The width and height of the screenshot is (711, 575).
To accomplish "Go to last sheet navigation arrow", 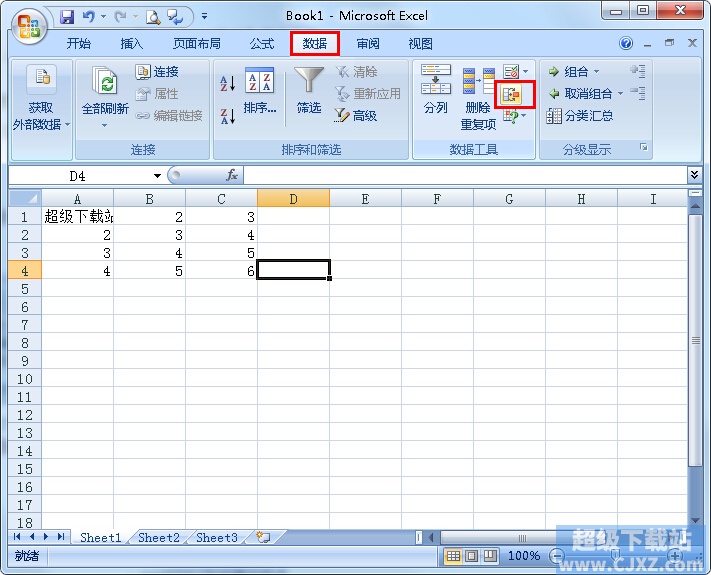I will pyautogui.click(x=62, y=537).
